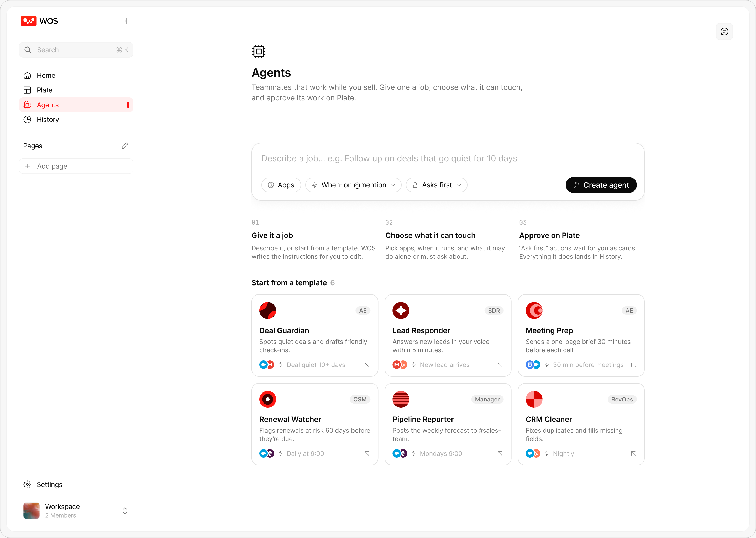Collapse the sidebar panel icon
This screenshot has width=756, height=538.
click(x=127, y=21)
